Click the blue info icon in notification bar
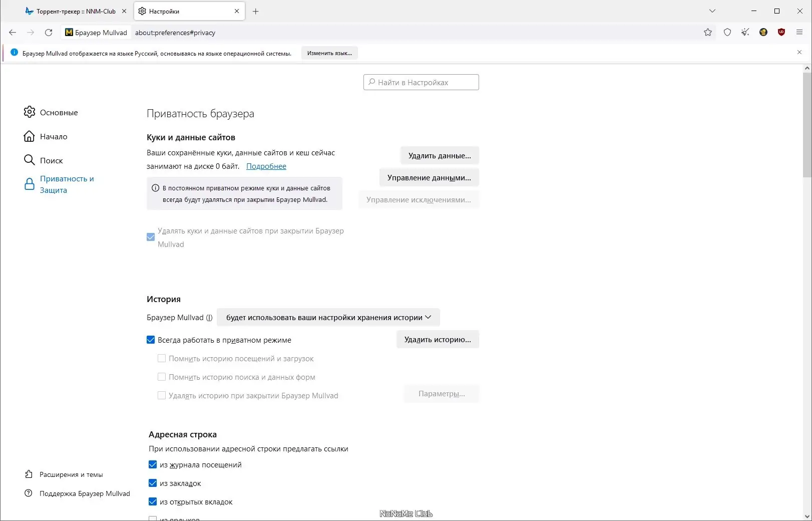The height and width of the screenshot is (521, 812). pyautogui.click(x=14, y=53)
